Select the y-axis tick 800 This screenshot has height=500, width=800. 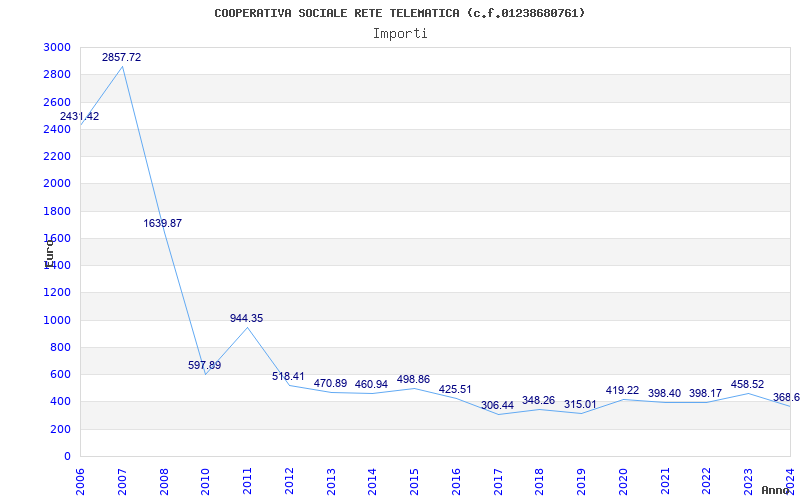[61, 347]
